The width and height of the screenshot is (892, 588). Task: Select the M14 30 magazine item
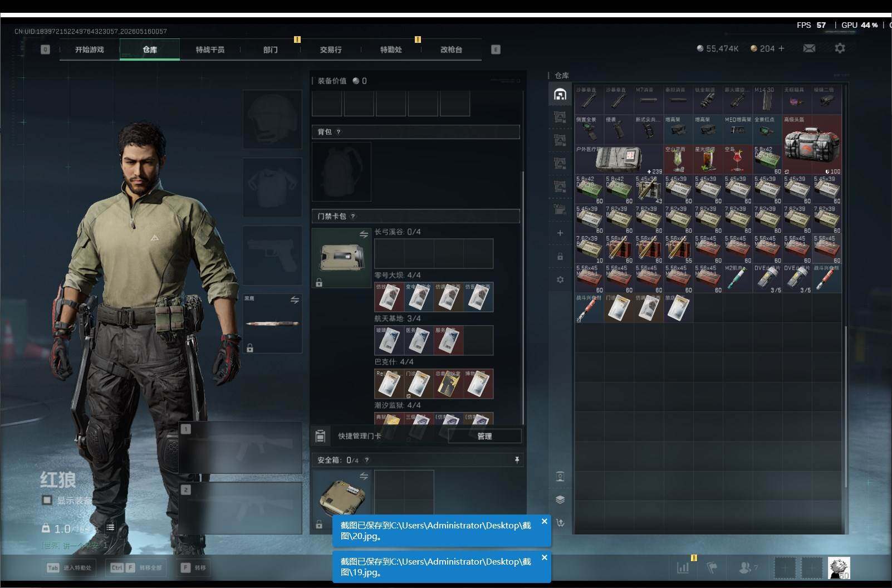point(767,101)
